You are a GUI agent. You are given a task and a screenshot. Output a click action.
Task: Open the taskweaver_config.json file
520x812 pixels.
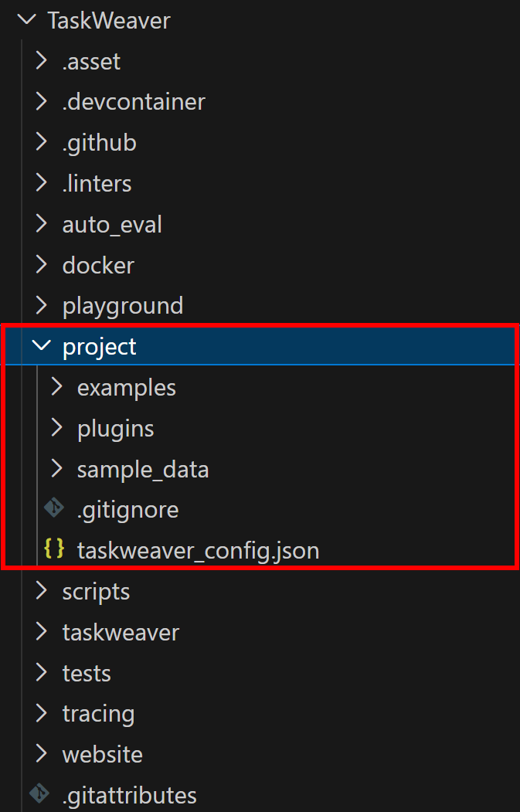[197, 550]
